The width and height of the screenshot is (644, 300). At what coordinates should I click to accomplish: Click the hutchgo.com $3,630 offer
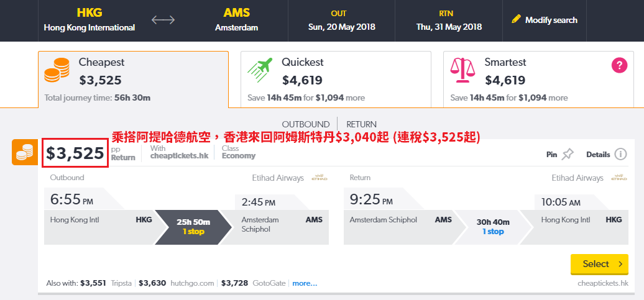pyautogui.click(x=176, y=283)
